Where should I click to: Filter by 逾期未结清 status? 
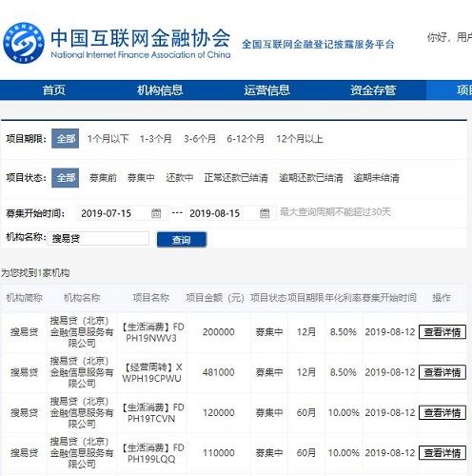(376, 178)
